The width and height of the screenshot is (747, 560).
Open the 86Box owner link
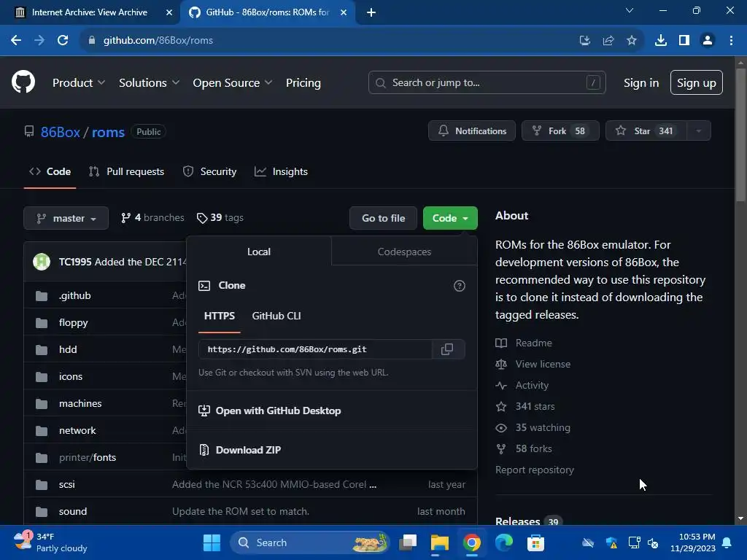coord(61,132)
